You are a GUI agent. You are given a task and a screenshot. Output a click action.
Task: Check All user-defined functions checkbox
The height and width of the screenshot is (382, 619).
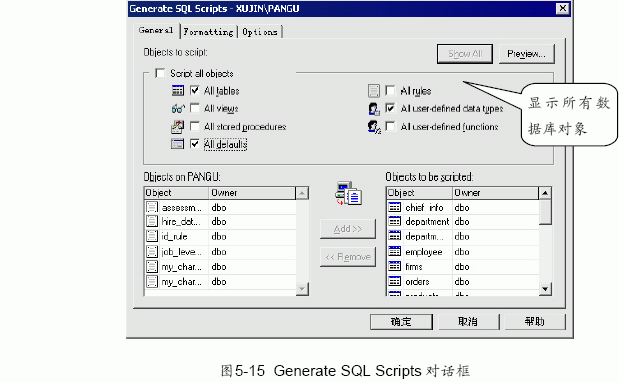tap(390, 126)
